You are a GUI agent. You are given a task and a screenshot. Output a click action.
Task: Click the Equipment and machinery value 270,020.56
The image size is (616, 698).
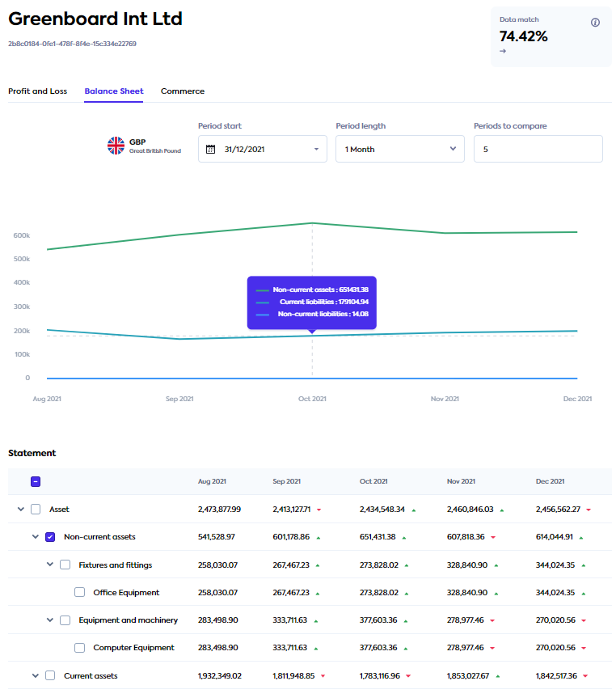point(555,620)
